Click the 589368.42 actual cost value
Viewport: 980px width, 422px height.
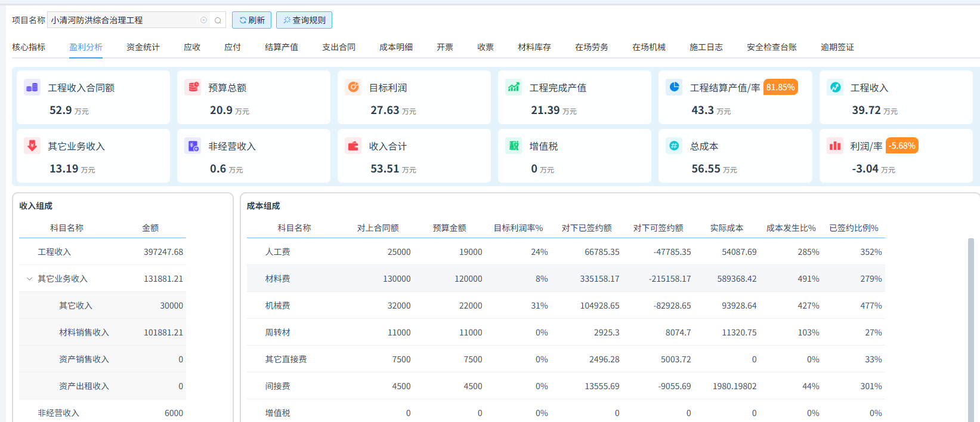click(737, 279)
